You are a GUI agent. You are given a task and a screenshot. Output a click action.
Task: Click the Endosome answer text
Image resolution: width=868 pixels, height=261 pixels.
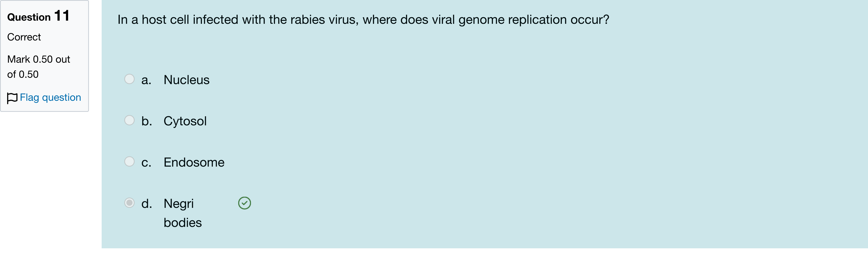[194, 162]
